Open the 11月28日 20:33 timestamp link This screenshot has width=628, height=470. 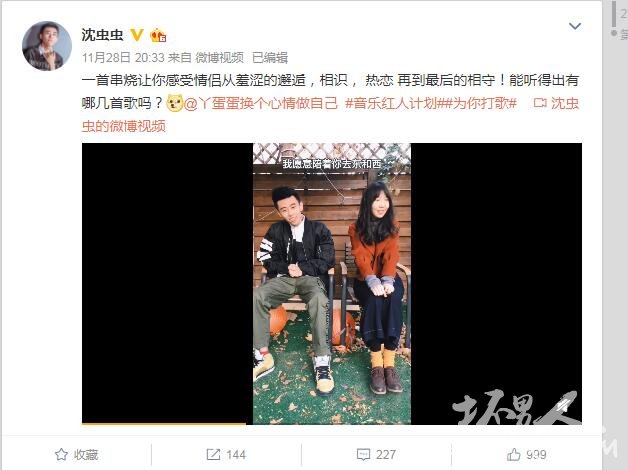(123, 58)
